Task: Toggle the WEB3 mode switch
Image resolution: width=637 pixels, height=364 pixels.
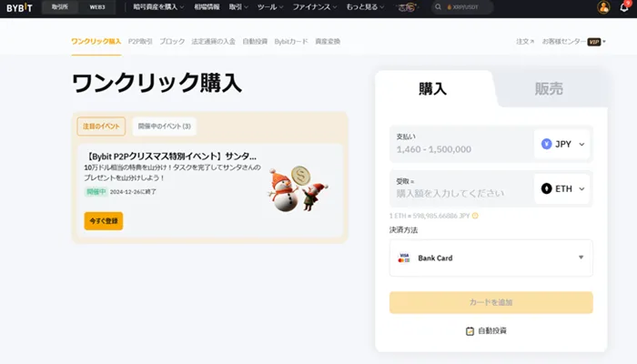Action: pos(97,7)
